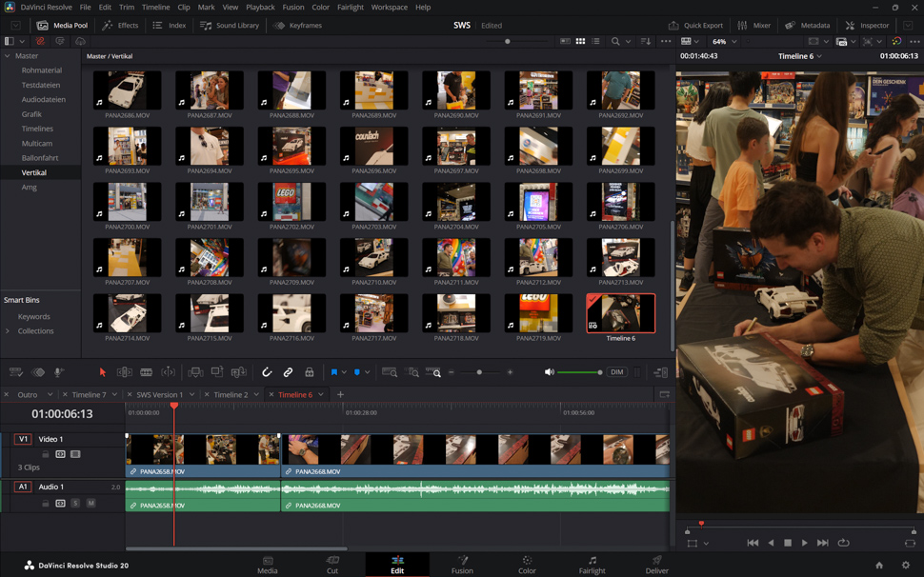Open the Inspector panel

pyautogui.click(x=867, y=26)
